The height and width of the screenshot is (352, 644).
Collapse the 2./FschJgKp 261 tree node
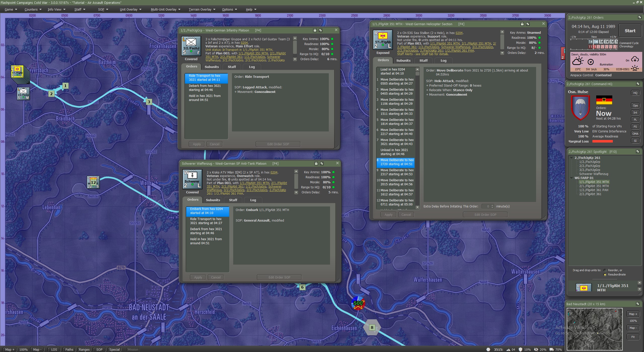pyautogui.click(x=572, y=158)
